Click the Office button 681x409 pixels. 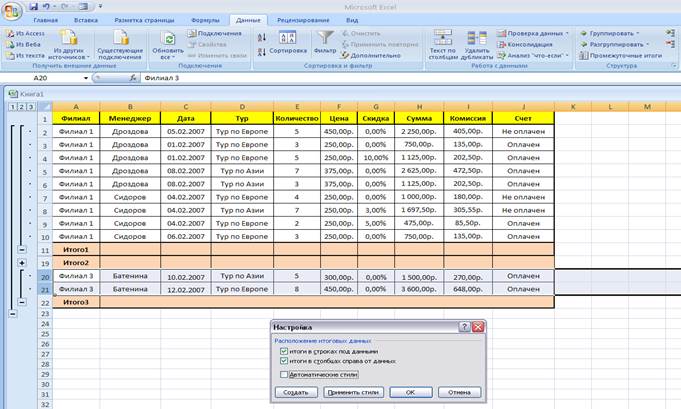click(12, 10)
